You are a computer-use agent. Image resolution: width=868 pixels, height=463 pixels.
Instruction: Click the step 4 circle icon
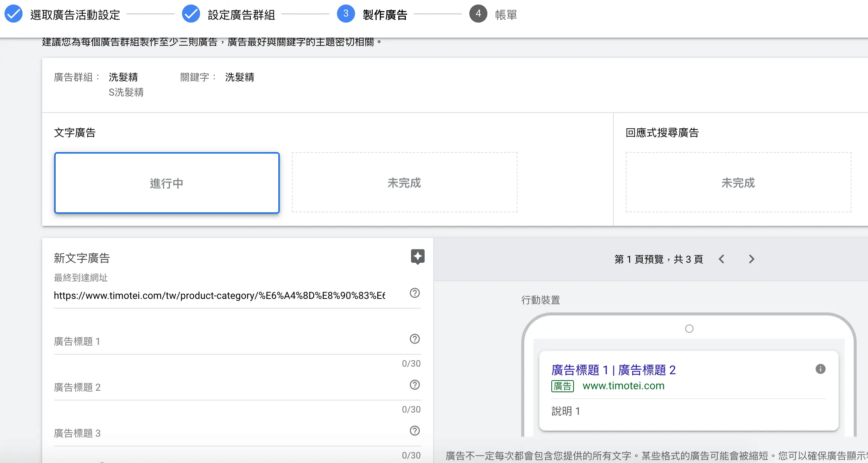click(478, 14)
